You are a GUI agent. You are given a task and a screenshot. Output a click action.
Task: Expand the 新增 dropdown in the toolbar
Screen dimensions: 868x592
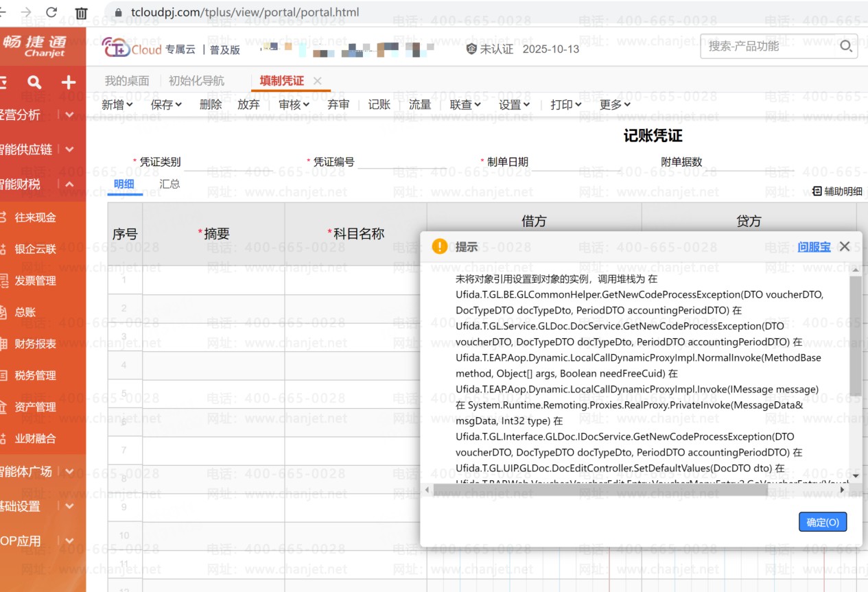click(117, 104)
